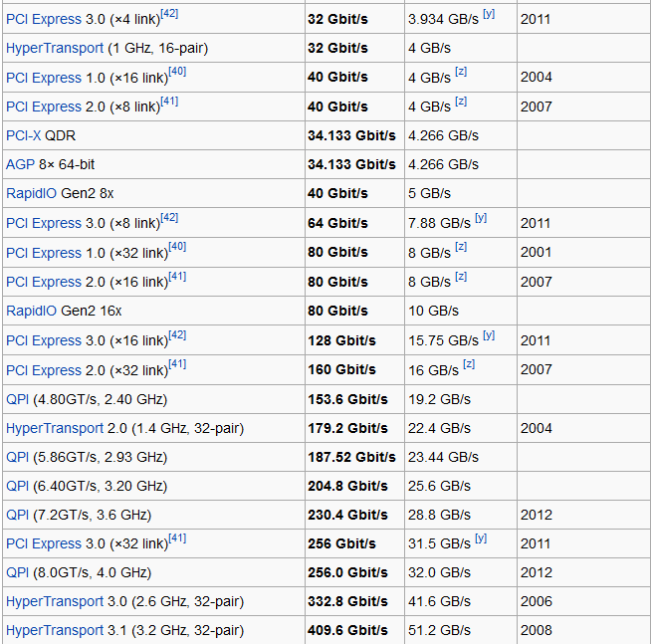Open citation [42] on 3.0 ×8 link row
The height and width of the screenshot is (644, 652).
pos(169,217)
